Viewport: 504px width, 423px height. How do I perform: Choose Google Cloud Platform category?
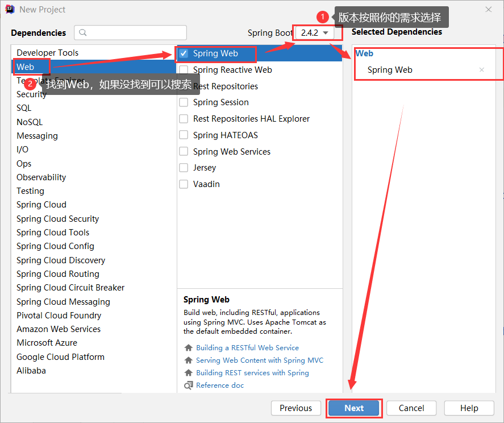pos(60,357)
